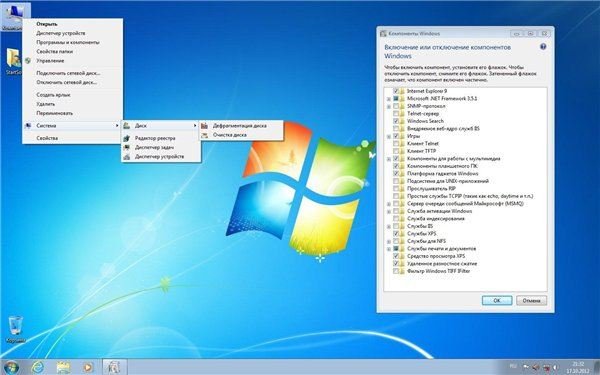Expand the SNMP-протокол node
The image size is (600, 375).
click(389, 106)
